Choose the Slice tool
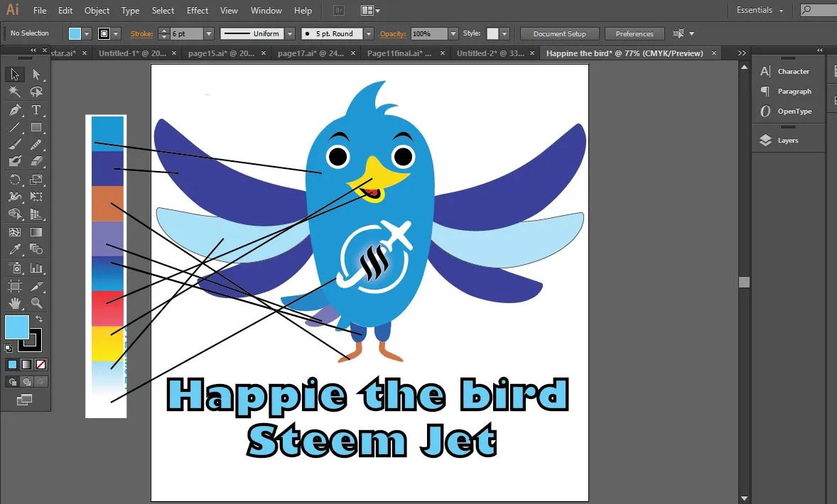This screenshot has height=504, width=837. tap(36, 286)
